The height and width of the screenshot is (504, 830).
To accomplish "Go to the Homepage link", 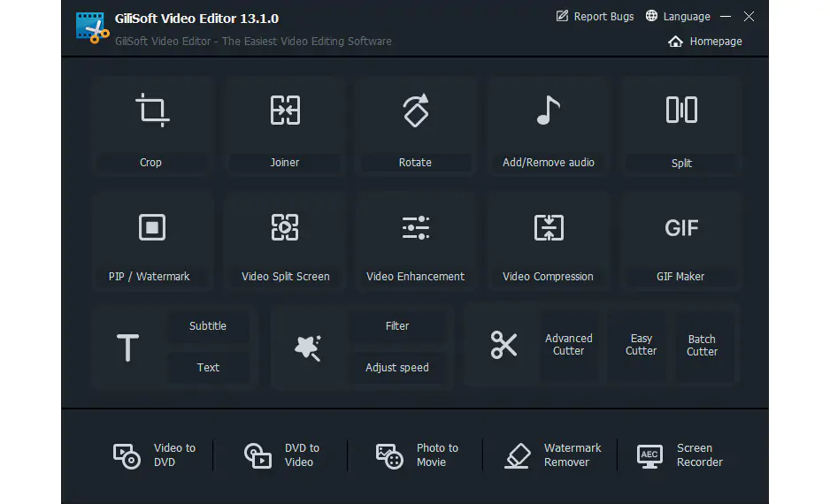I will click(705, 42).
